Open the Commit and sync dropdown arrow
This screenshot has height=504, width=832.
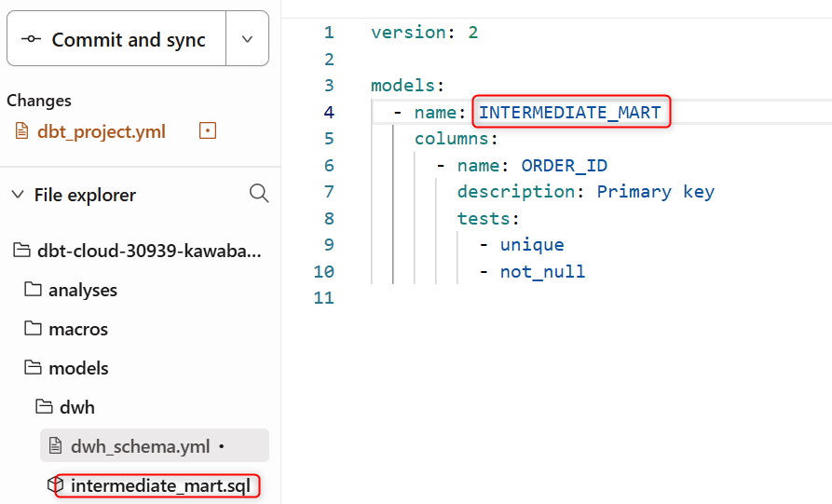point(247,39)
